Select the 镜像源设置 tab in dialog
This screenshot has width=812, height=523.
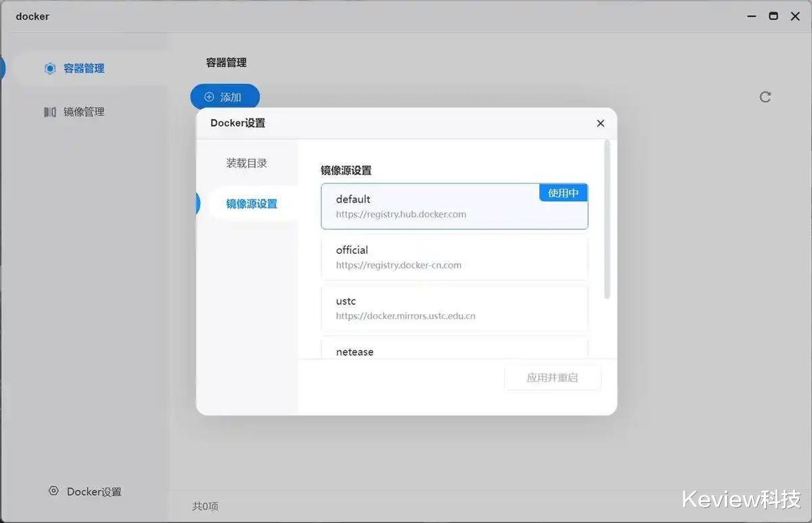click(x=252, y=204)
